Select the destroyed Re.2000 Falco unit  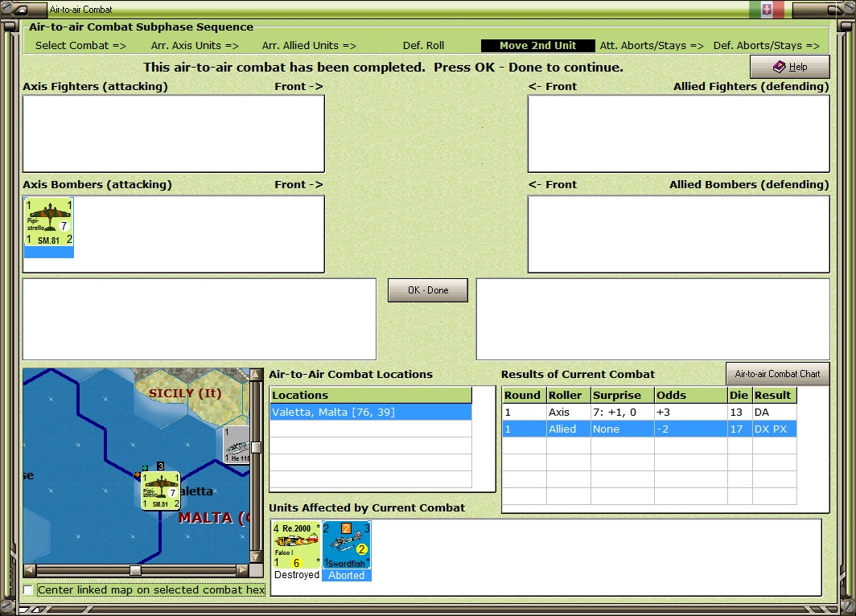click(297, 551)
